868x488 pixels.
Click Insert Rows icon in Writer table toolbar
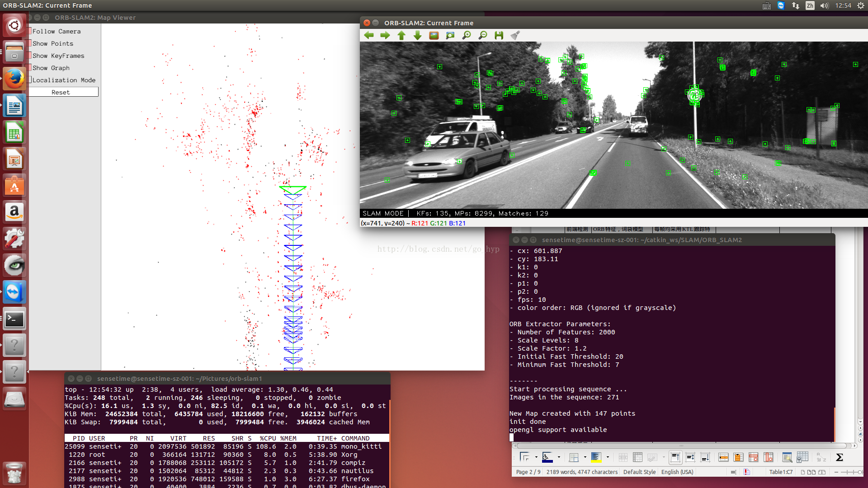pos(723,457)
